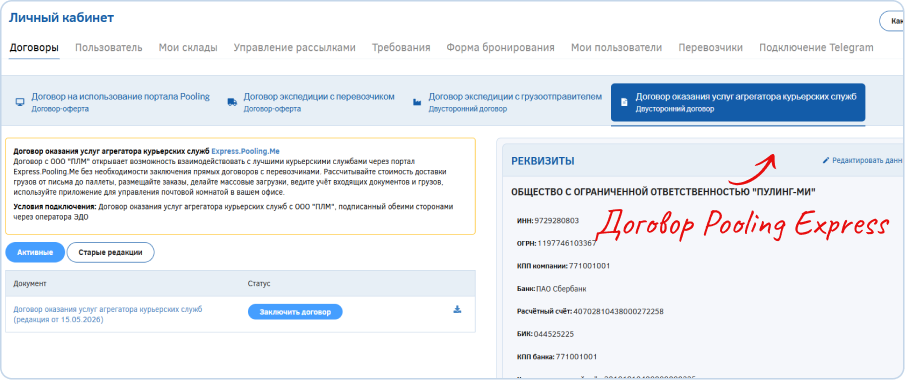The image size is (905, 380).
Task: Open the Договоры tab
Action: (x=34, y=47)
